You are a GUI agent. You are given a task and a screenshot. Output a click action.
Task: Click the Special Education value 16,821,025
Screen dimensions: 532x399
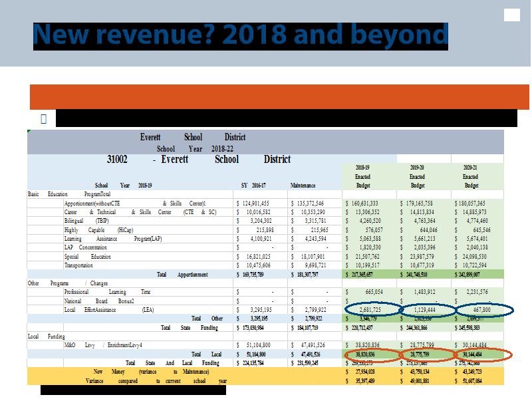click(x=258, y=257)
